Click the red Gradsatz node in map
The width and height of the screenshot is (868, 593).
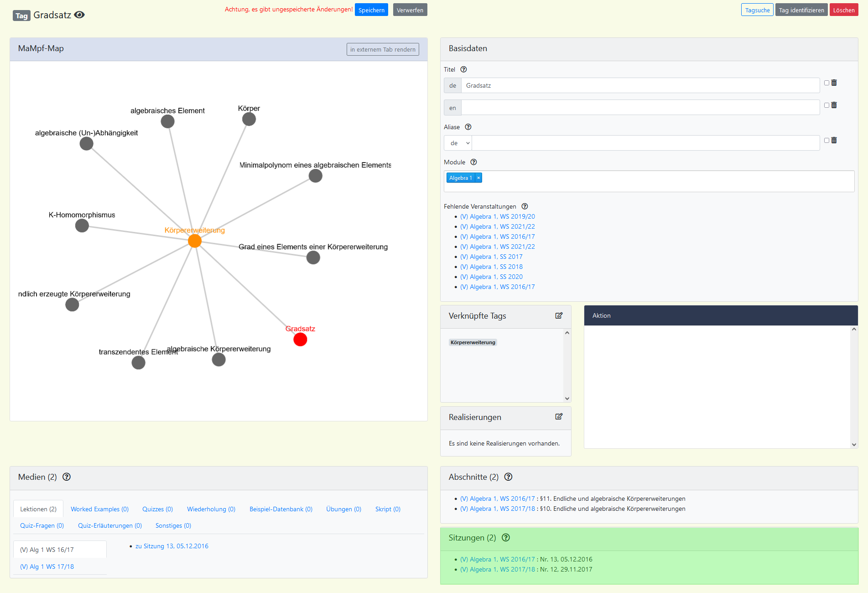point(300,340)
